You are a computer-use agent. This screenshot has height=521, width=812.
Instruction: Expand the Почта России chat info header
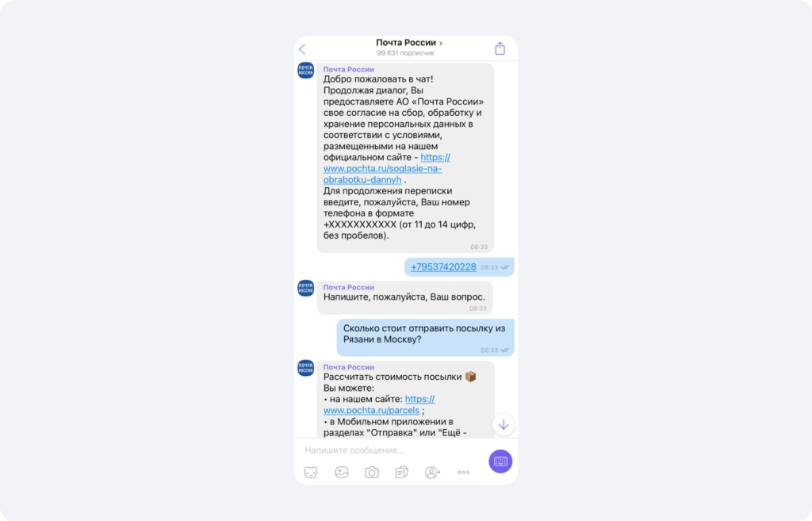click(x=409, y=43)
